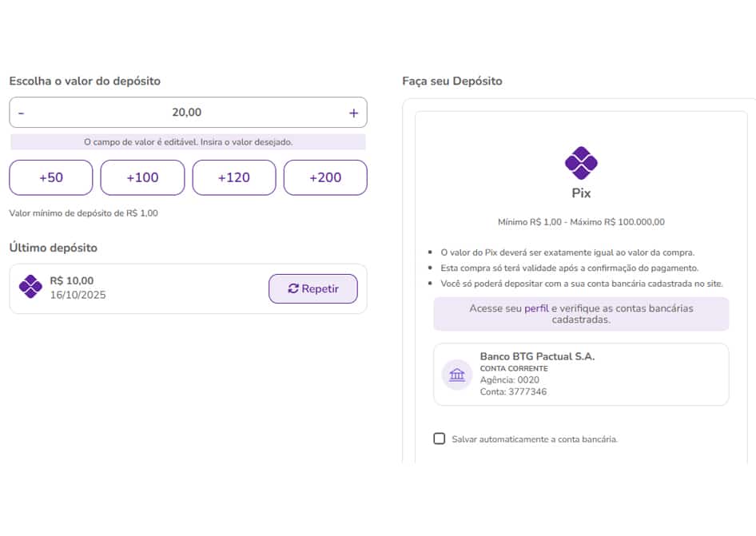Click the plus button to increase deposit value
Image resolution: width=756 pixels, height=536 pixels.
pyautogui.click(x=353, y=113)
